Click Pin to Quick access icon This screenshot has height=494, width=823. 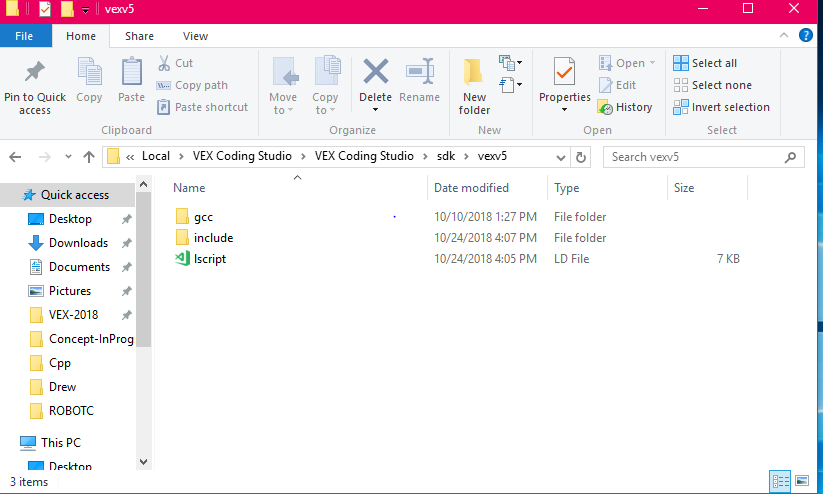[x=35, y=72]
